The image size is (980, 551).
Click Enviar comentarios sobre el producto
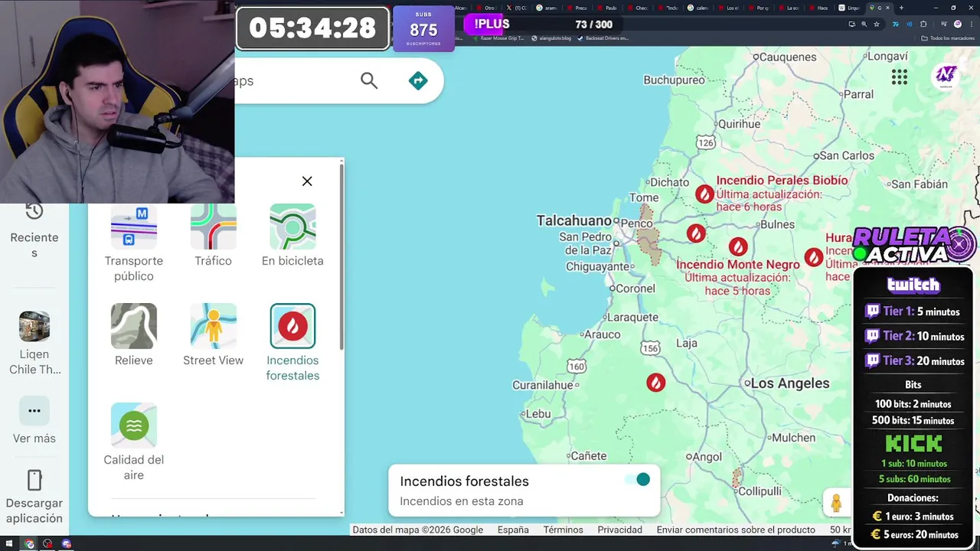click(736, 530)
